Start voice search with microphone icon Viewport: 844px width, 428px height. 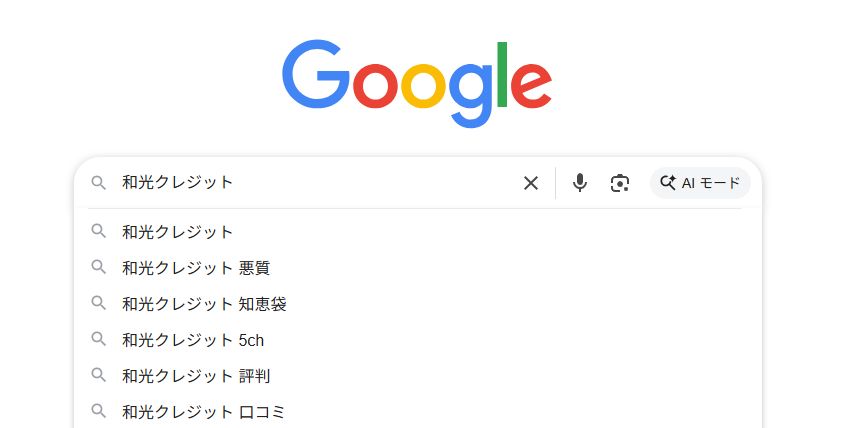[x=580, y=183]
